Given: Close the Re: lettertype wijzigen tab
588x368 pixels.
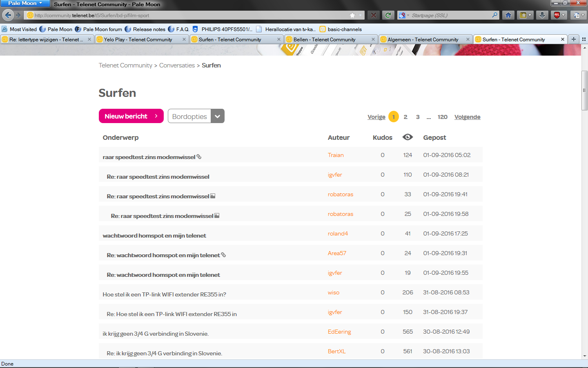Looking at the screenshot, I should coord(89,39).
